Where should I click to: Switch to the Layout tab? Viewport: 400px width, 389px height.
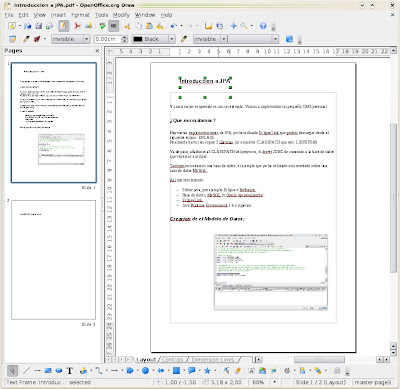click(x=146, y=360)
